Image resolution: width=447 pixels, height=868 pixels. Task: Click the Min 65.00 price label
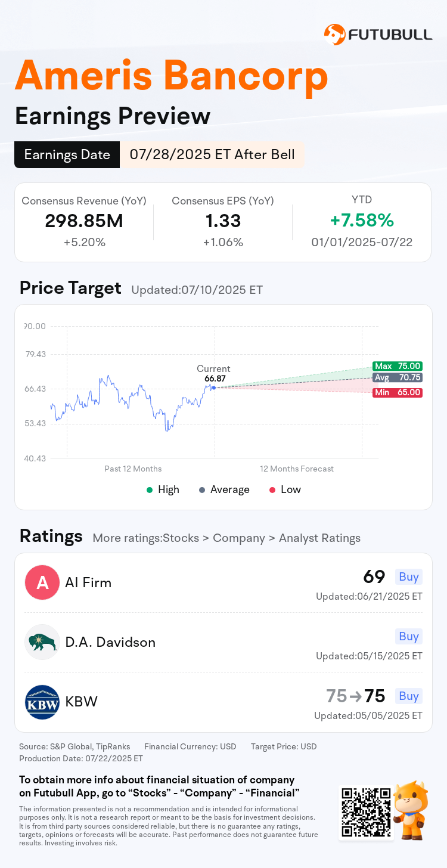398,393
